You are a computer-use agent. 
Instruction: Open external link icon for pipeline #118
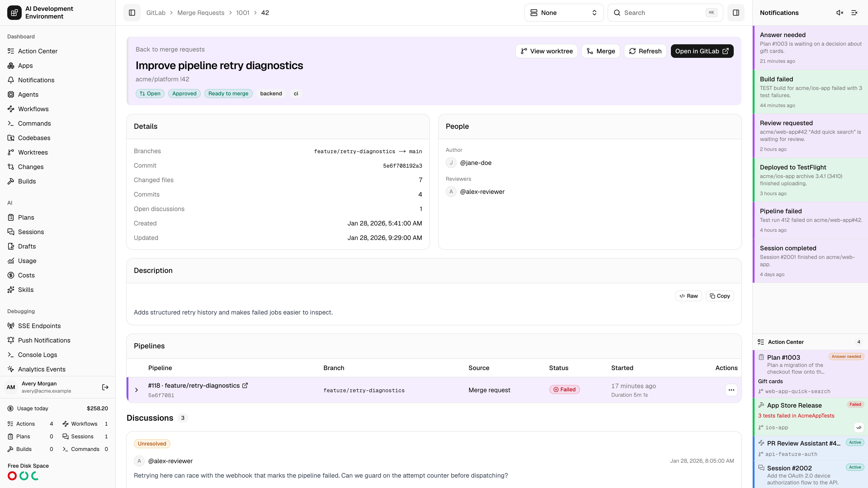(x=245, y=385)
